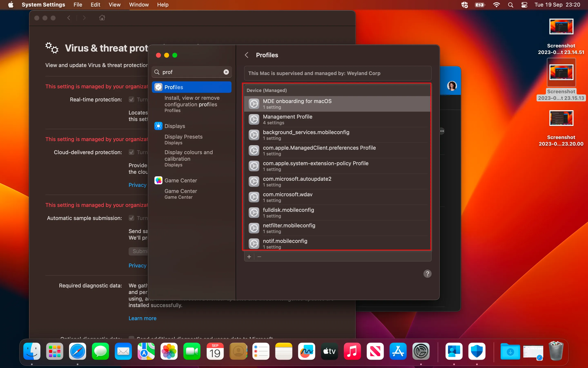Launch Safari from the Dock

[x=78, y=351]
